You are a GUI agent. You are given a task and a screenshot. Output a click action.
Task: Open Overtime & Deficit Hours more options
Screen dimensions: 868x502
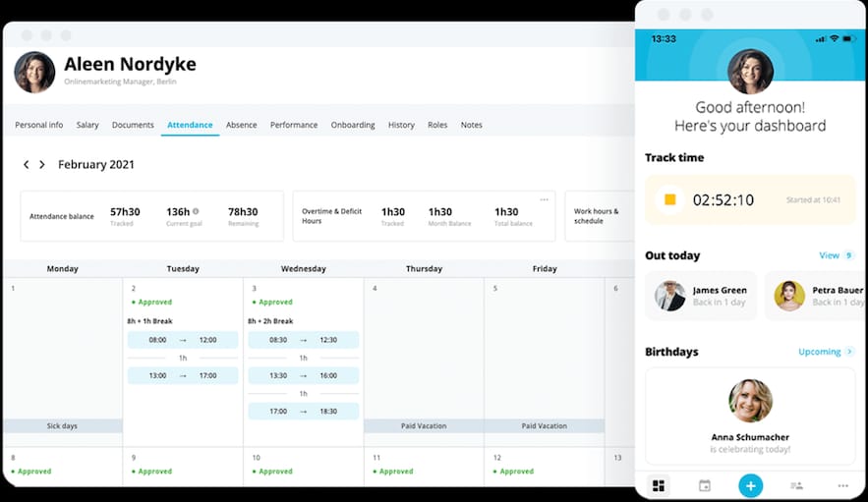[x=545, y=199]
